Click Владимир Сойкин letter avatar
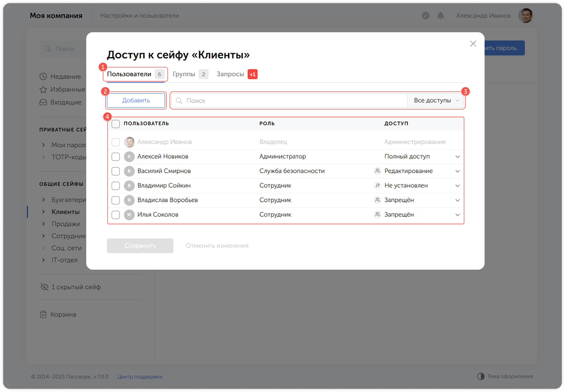The image size is (565, 392). [x=129, y=185]
